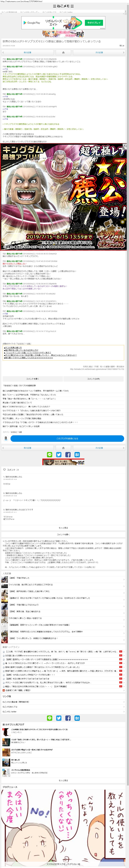Share on Facebook using the icon above the comments

tap(68, 455)
